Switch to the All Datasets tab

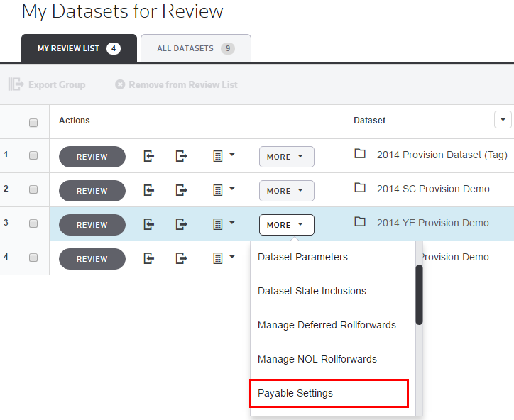tap(195, 48)
